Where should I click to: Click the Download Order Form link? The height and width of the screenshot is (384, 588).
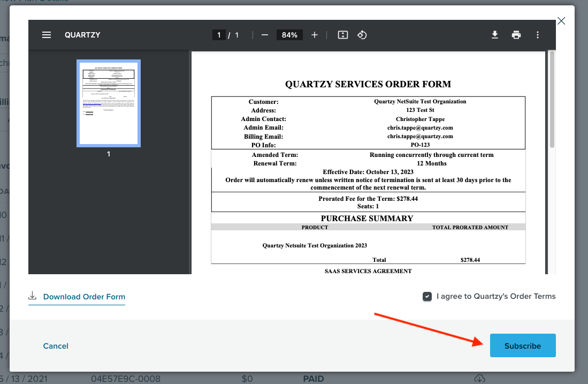(84, 297)
